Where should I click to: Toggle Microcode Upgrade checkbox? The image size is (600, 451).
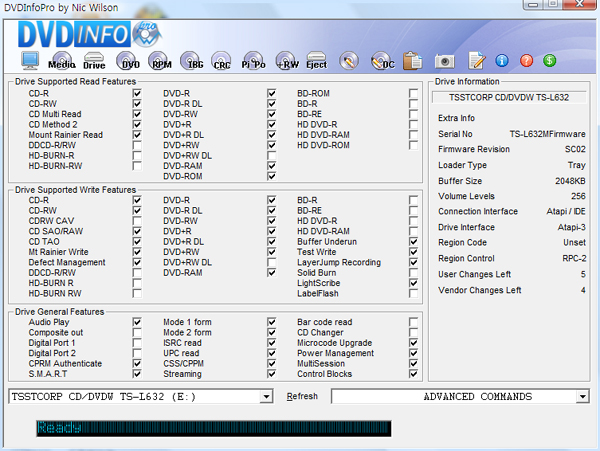pyautogui.click(x=413, y=343)
